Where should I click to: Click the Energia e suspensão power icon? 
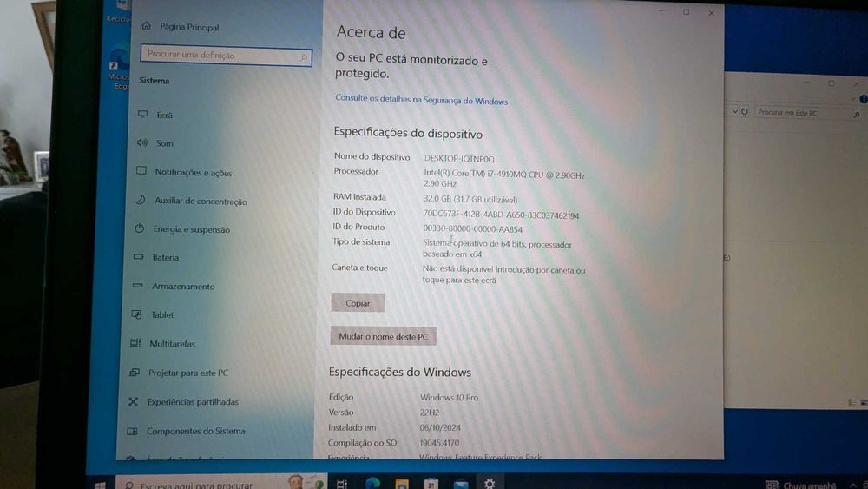(140, 228)
